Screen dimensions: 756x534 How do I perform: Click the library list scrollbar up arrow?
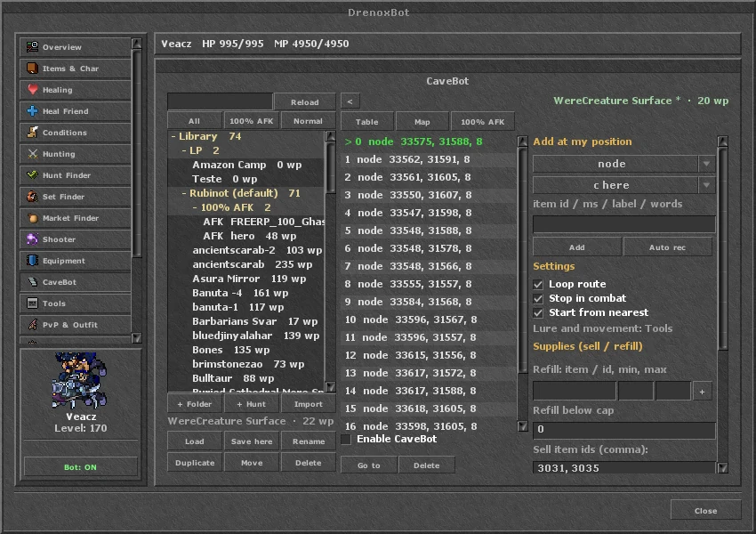coord(330,136)
